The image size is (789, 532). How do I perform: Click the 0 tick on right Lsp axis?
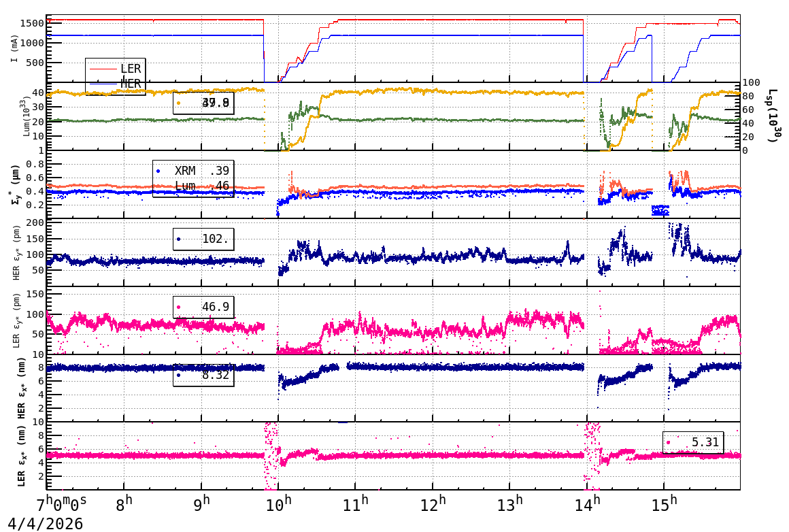745,150
